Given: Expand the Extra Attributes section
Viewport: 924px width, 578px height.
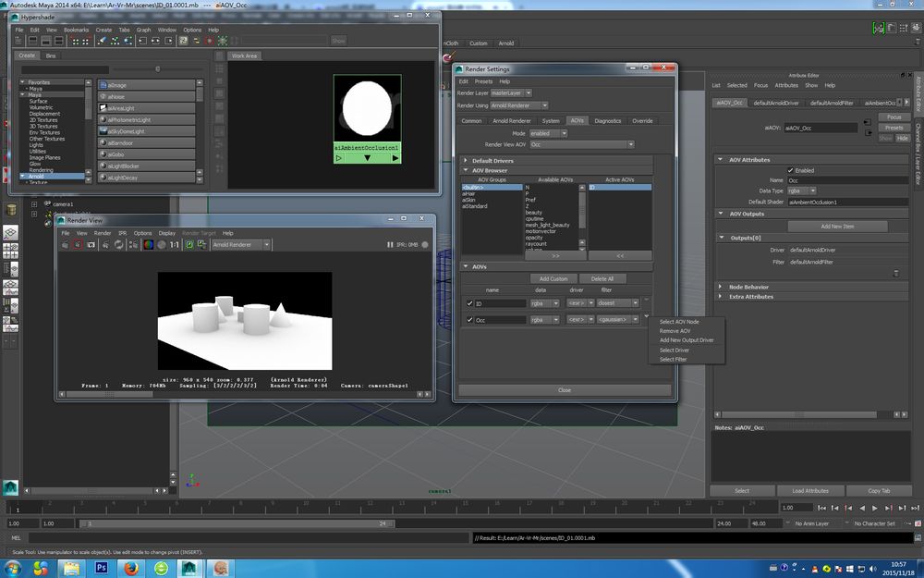Looking at the screenshot, I should pos(720,297).
